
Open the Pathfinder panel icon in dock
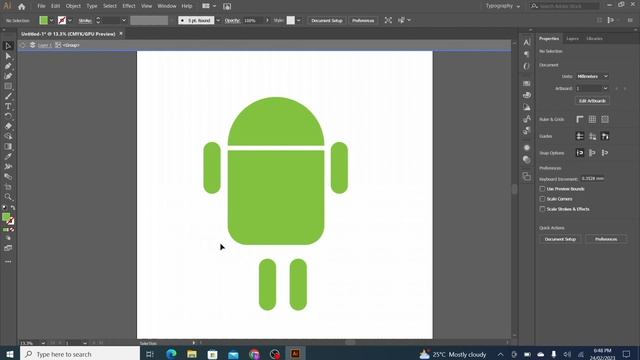point(527,177)
